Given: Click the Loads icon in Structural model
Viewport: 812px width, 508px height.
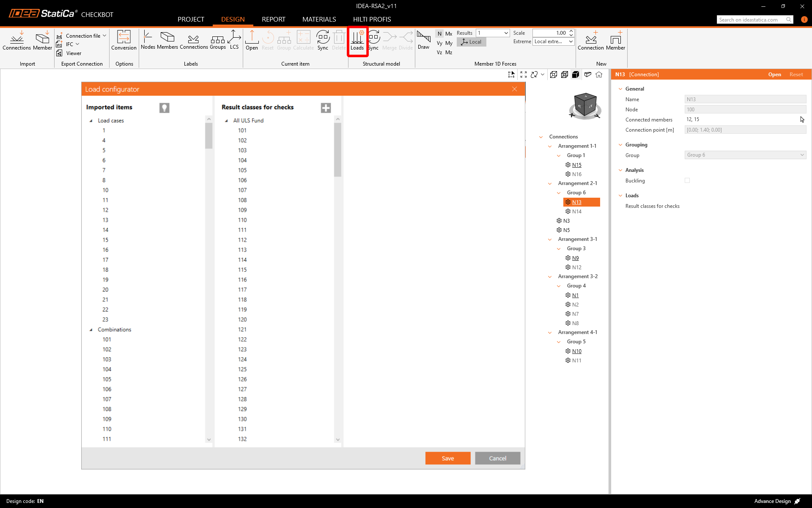Looking at the screenshot, I should click(x=357, y=41).
